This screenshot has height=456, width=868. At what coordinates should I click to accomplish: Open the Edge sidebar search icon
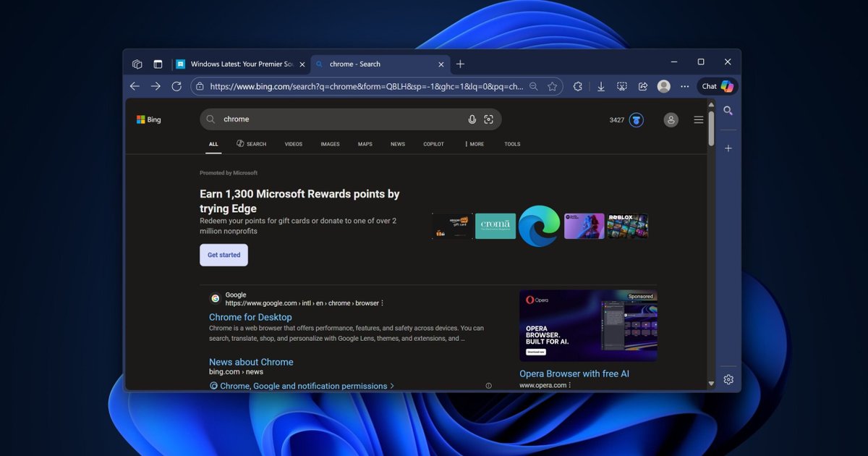[728, 111]
